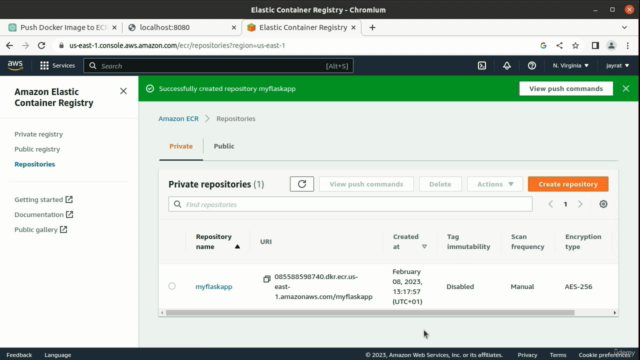
Task: Click the AWS logo home icon
Action: click(16, 65)
